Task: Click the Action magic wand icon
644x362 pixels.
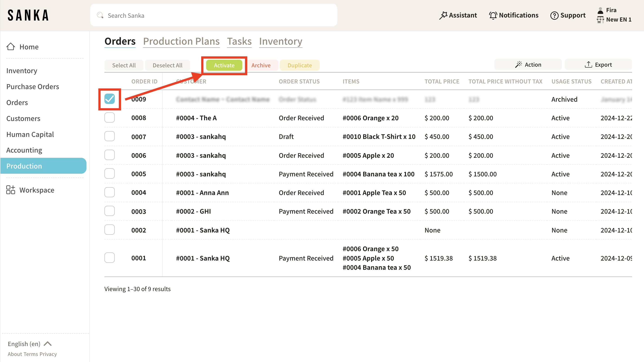Action: 518,65
